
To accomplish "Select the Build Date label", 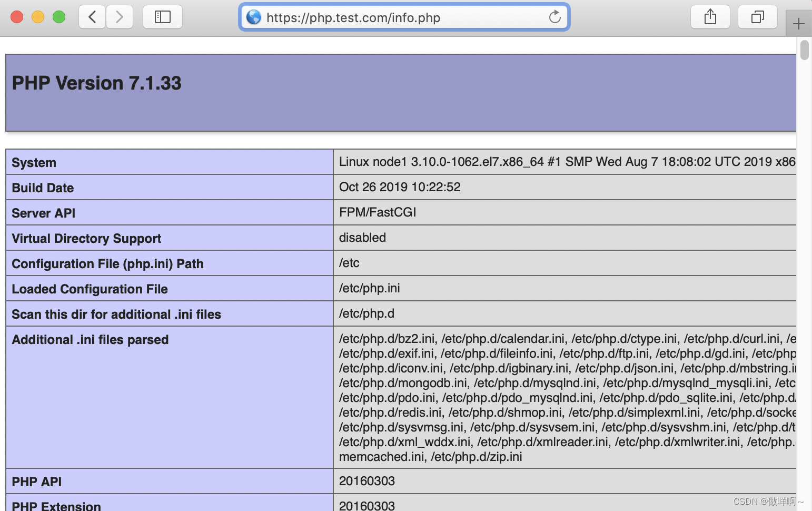I will [43, 188].
